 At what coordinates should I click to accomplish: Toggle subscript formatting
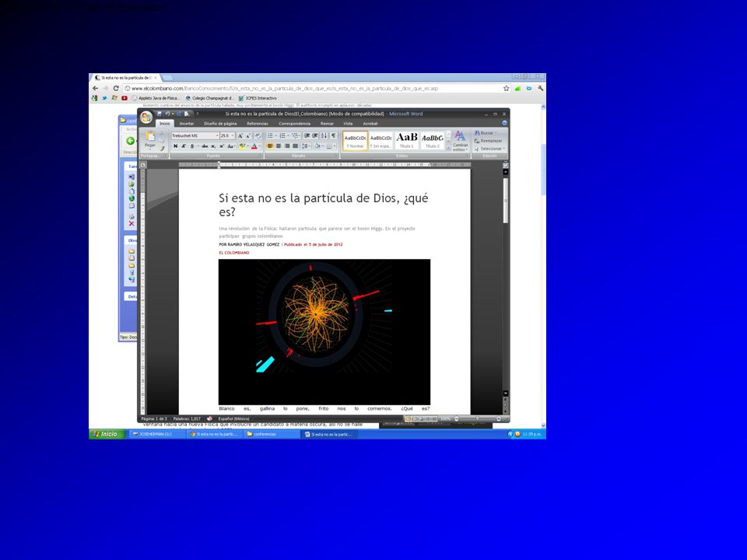213,146
